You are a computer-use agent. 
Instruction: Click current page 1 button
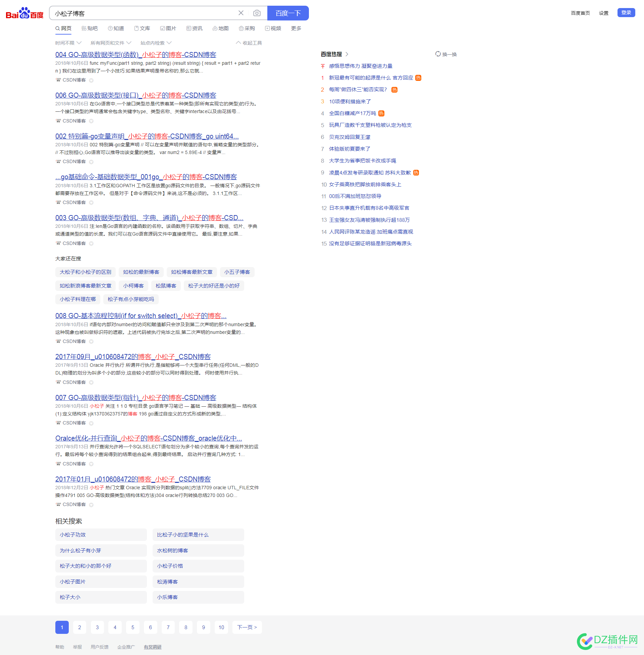click(62, 627)
